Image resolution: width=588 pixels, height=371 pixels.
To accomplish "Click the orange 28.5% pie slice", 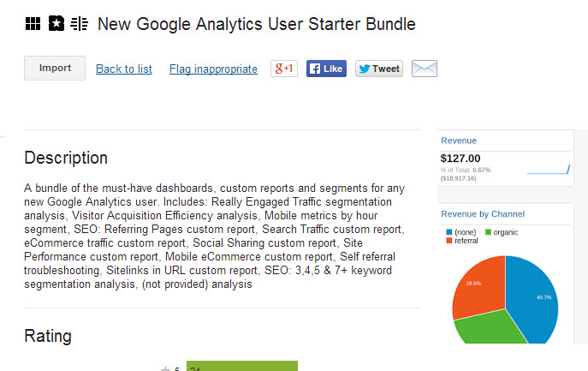I will coord(478,287).
